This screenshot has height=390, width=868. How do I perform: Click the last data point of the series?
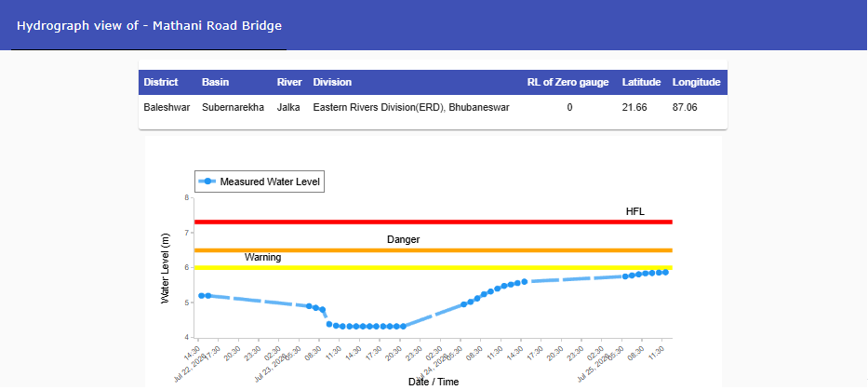tap(665, 273)
